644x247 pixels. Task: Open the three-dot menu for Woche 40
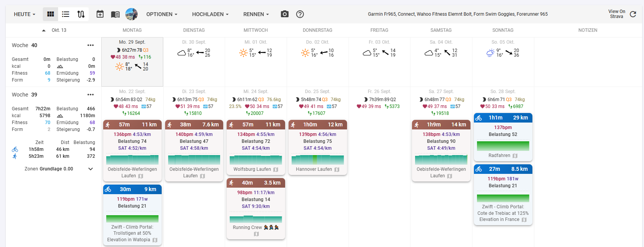(x=91, y=45)
